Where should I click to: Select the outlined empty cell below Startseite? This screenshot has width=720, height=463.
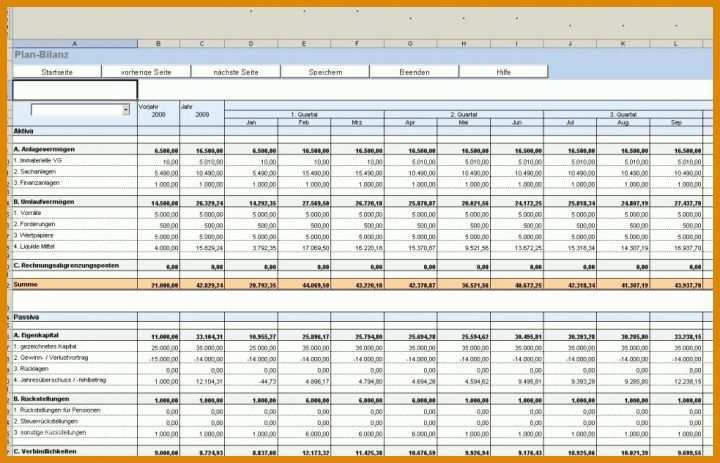(75, 90)
